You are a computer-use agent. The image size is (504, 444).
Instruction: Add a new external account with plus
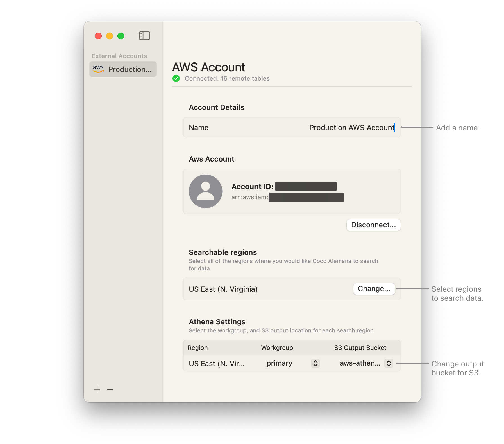[97, 389]
